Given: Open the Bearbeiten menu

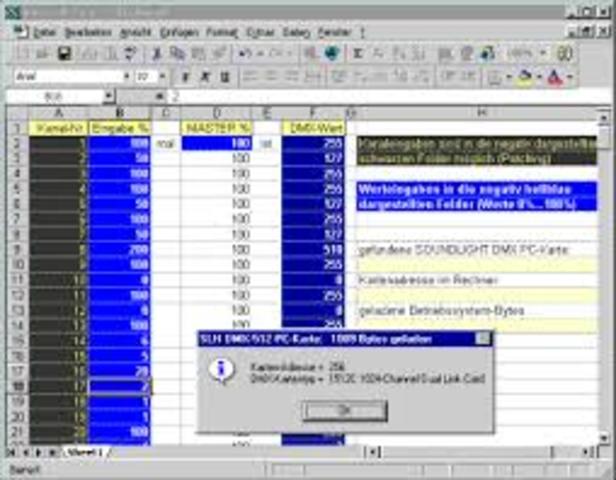Looking at the screenshot, I should (x=88, y=32).
